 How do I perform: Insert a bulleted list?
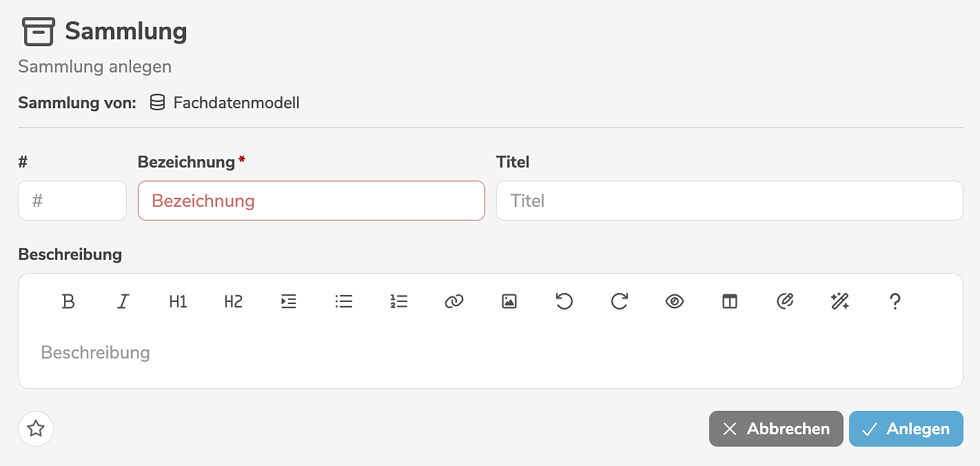coord(344,301)
